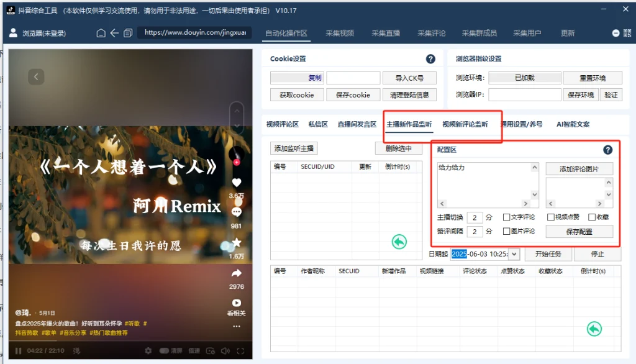This screenshot has width=636, height=364.
Task: Open the 日期起 date dropdown arrow
Action: click(x=514, y=254)
